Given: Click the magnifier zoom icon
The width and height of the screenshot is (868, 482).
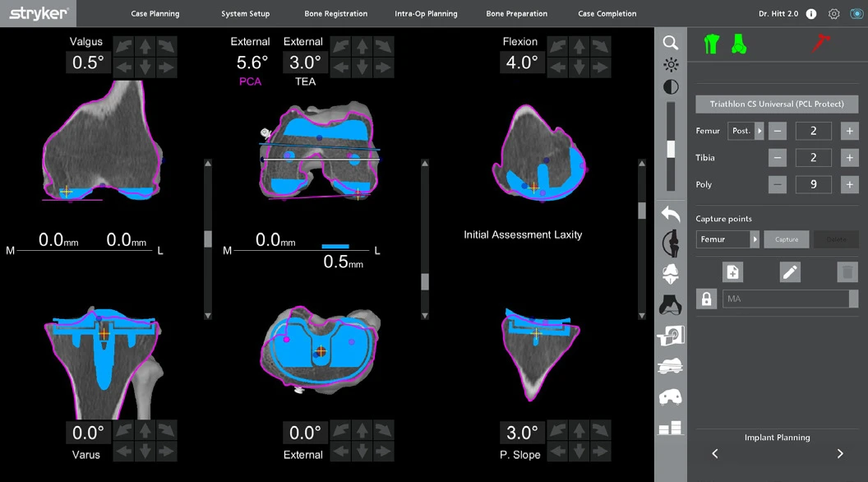Looking at the screenshot, I should [x=671, y=43].
